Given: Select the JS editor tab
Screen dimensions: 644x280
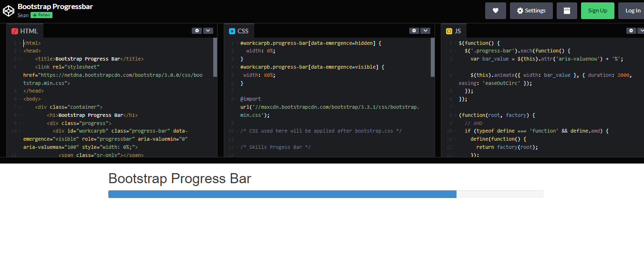Looking at the screenshot, I should 454,30.
